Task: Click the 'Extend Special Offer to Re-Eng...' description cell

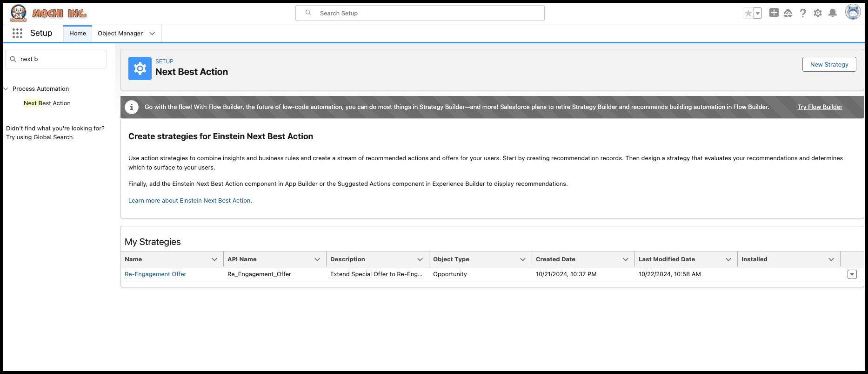Action: point(376,274)
